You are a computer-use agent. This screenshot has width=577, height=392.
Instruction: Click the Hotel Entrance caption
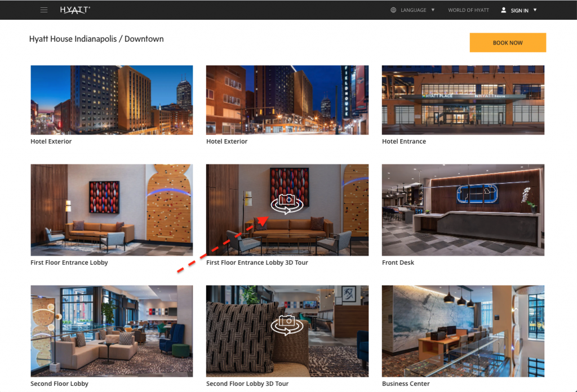pos(403,141)
